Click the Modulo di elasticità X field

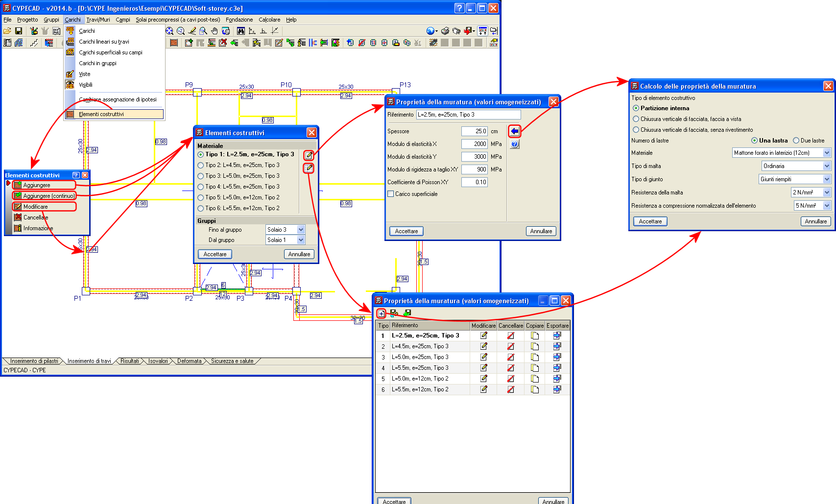point(474,144)
